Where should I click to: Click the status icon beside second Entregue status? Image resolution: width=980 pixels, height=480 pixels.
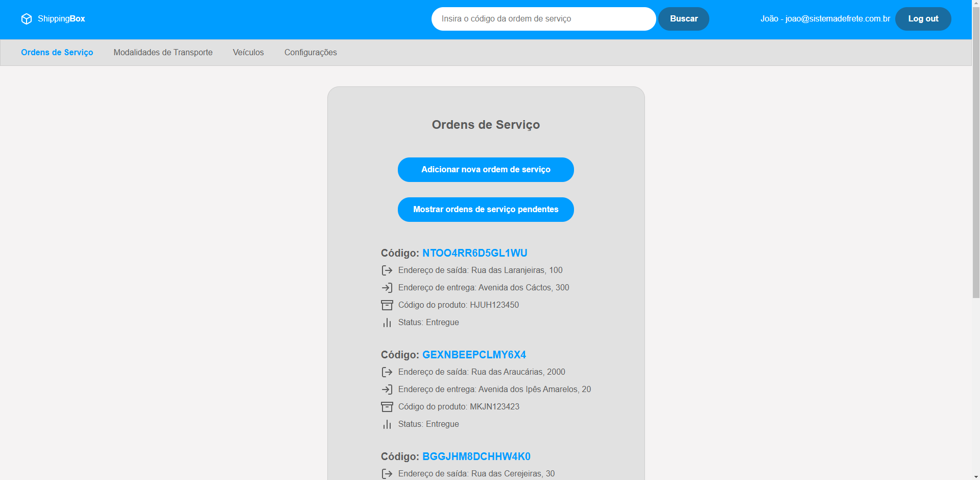pos(387,424)
